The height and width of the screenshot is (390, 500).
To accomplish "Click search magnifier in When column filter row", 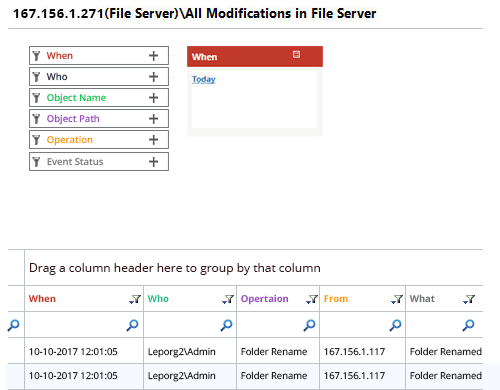I will click(132, 325).
